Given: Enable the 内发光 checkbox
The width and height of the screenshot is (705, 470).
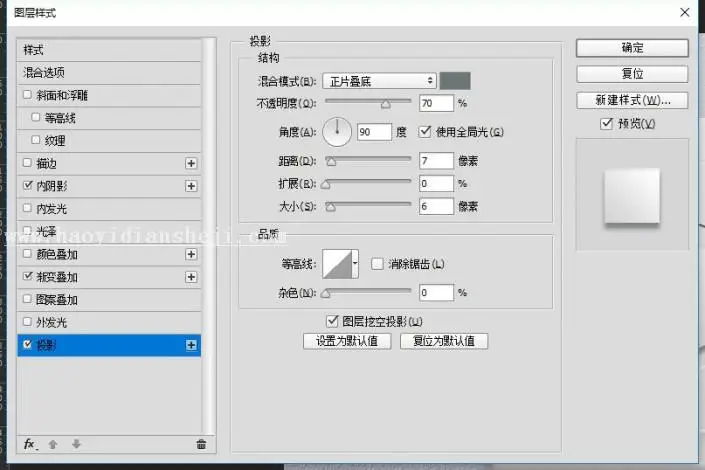Looking at the screenshot, I should [27, 208].
